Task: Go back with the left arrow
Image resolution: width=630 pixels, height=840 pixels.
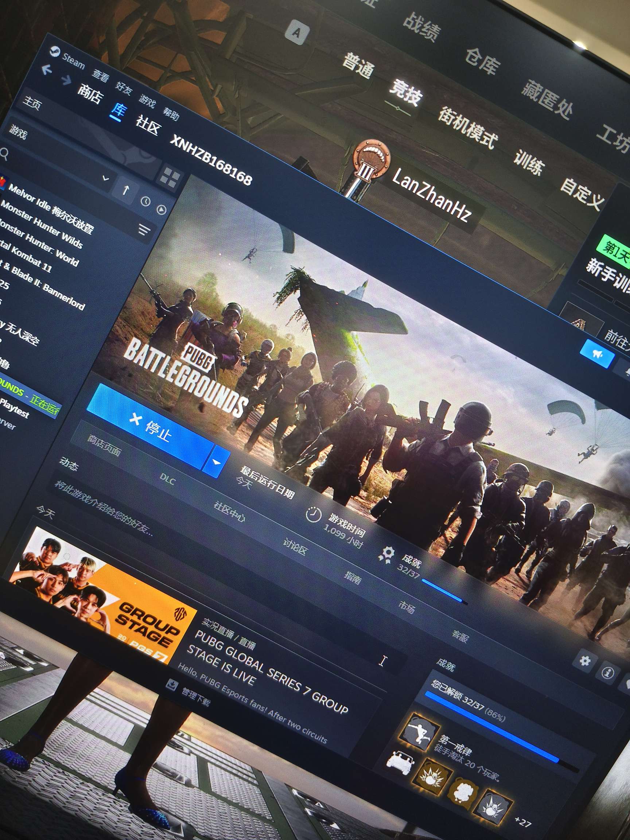Action: coord(47,70)
